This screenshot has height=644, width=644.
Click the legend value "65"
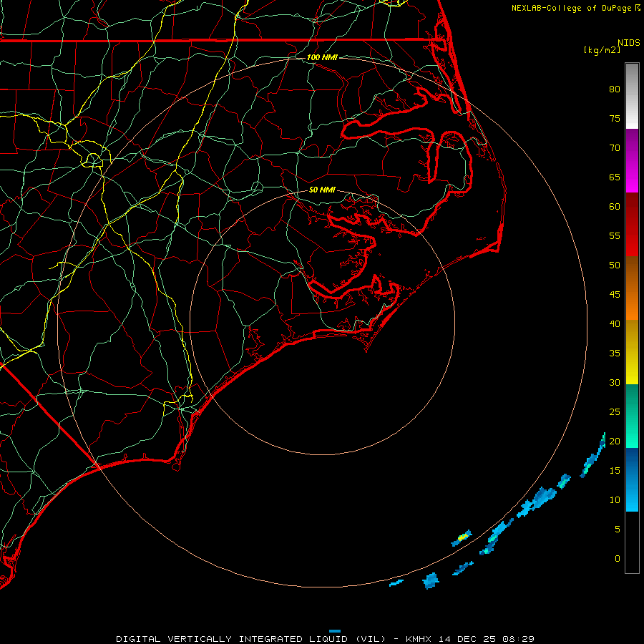(x=615, y=177)
